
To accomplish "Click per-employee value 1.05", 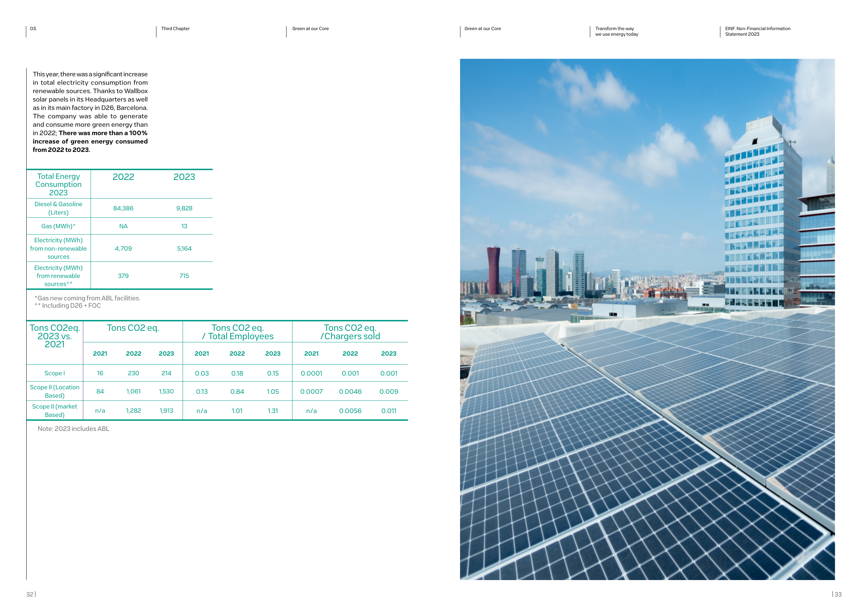I will coord(273,392).
